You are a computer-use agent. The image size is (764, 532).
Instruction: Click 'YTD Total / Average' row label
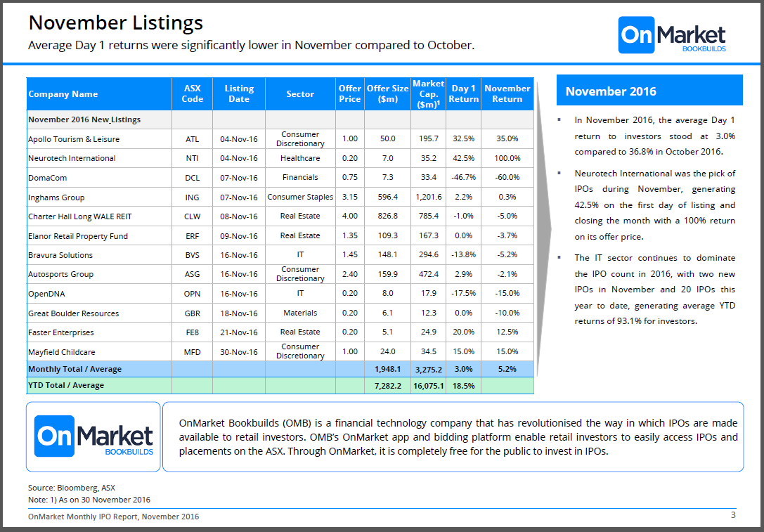[66, 385]
